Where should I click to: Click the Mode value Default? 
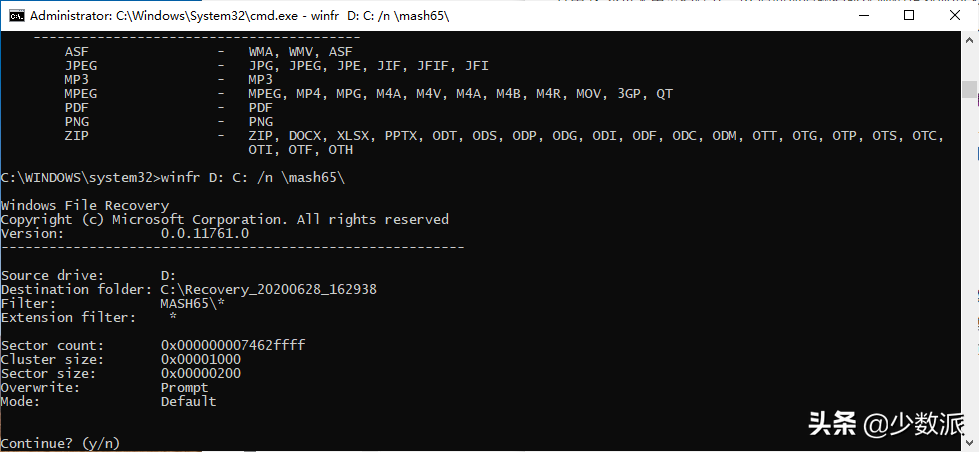coord(189,401)
